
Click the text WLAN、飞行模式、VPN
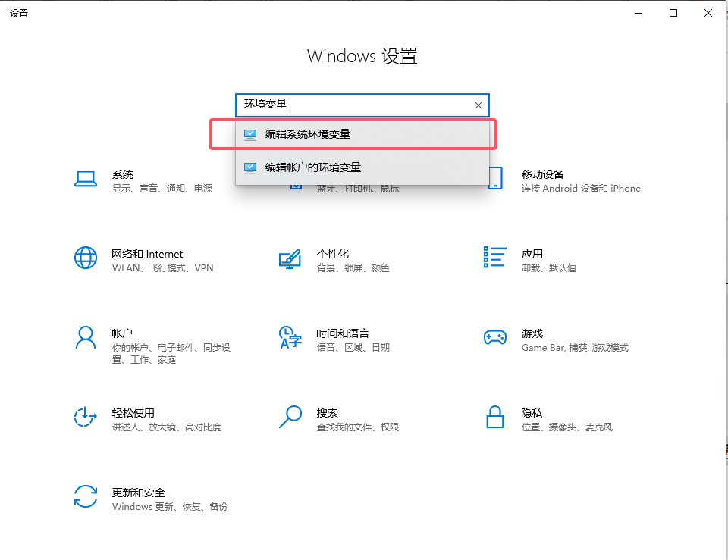point(162,267)
